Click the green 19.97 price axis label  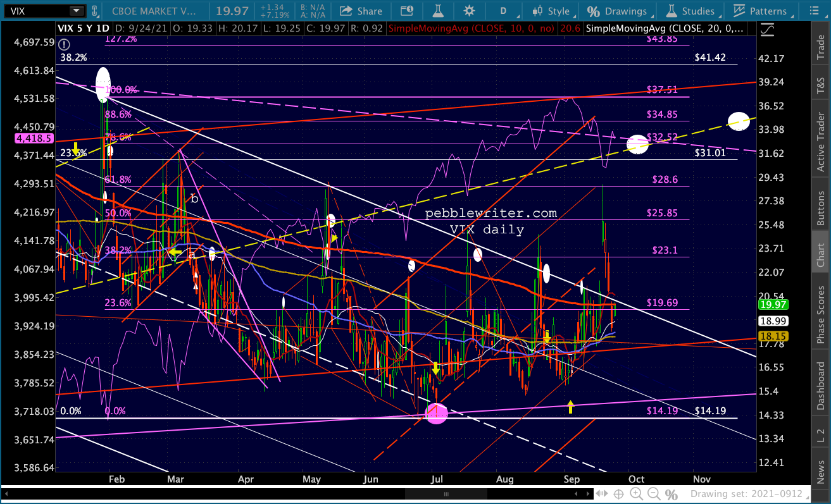775,305
